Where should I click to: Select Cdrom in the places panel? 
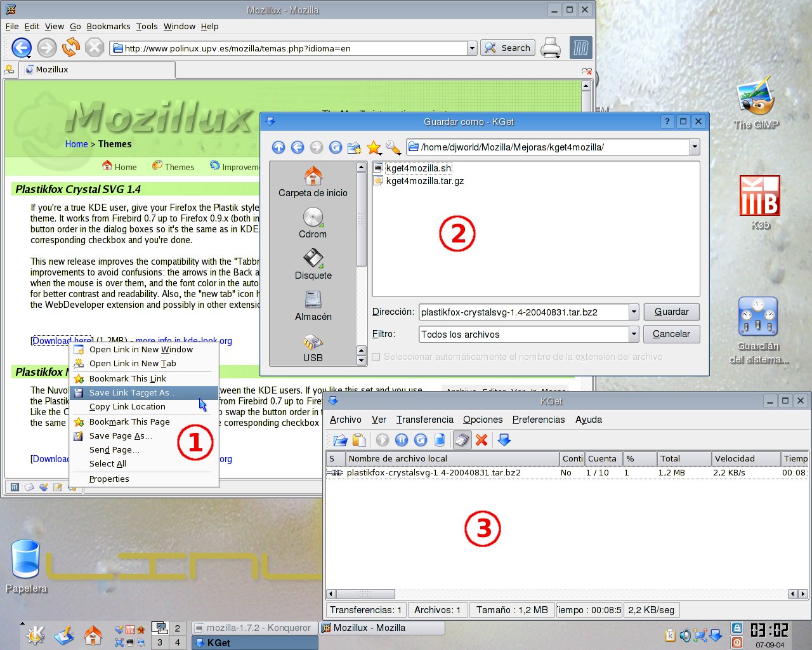pos(313,223)
